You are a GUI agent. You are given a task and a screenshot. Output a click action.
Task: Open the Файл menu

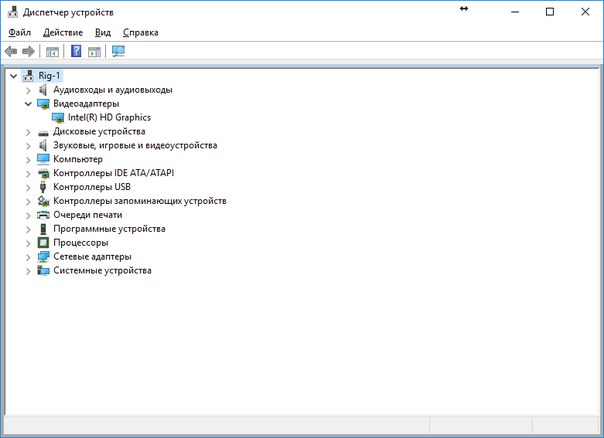(19, 32)
